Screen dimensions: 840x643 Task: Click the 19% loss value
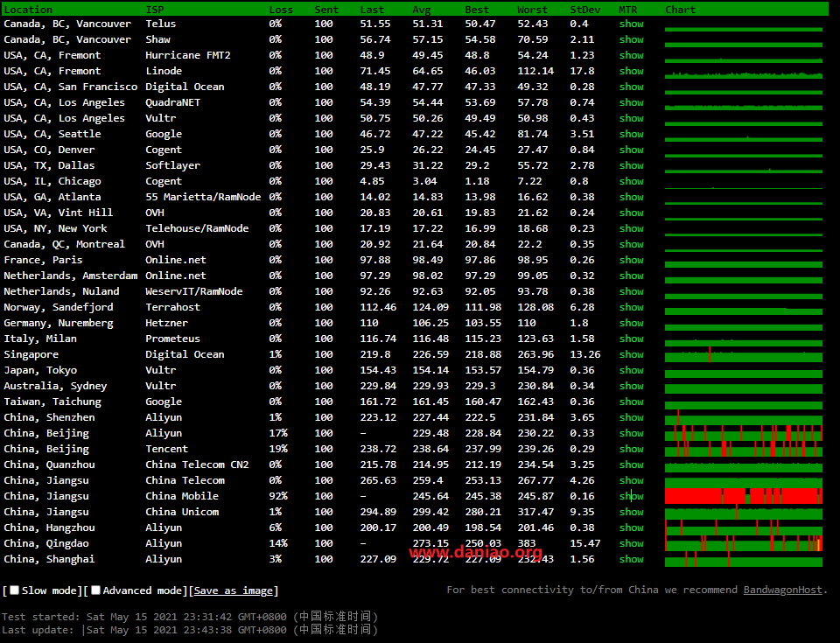[278, 449]
